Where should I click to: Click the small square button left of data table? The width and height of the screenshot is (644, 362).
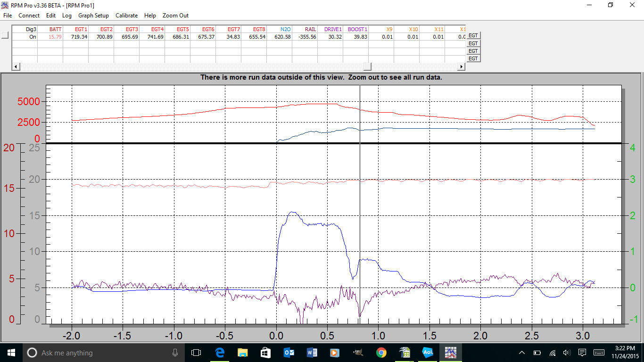5,35
